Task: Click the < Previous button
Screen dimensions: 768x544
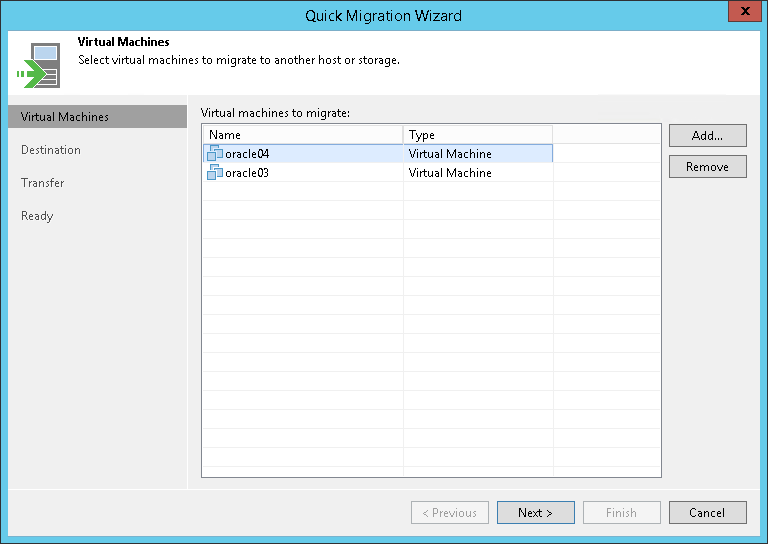Action: pyautogui.click(x=450, y=513)
